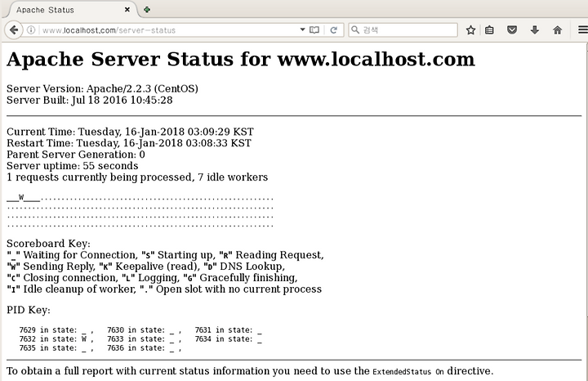588x381 pixels.
Task: Click PID 7634 state entry
Action: tap(228, 339)
